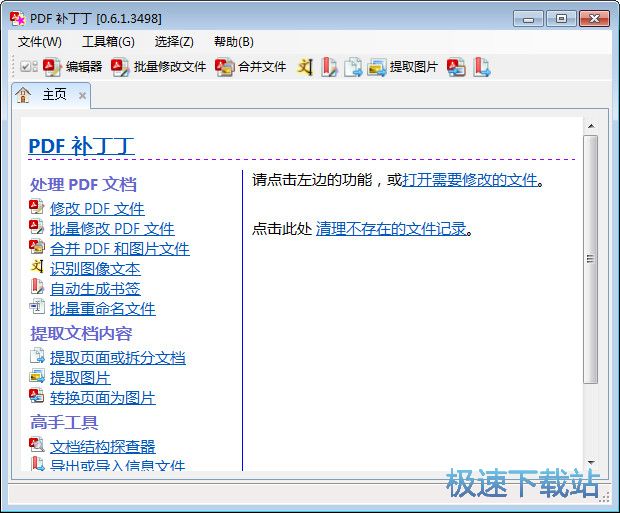Select the 主页 tab

coord(51,95)
